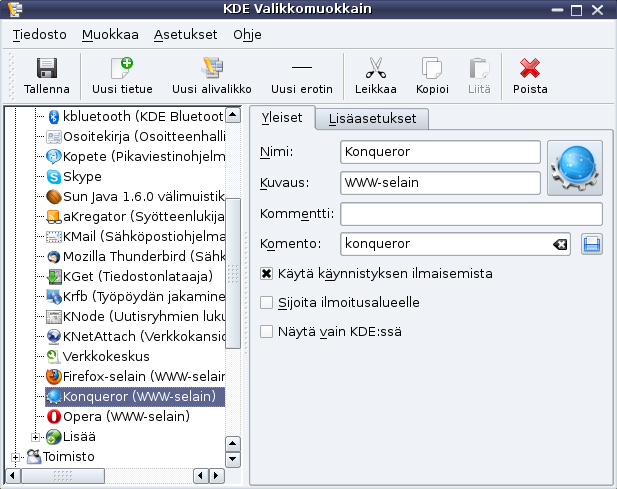Enable the Sijoita ilmoitusalueelle checkbox
This screenshot has height=489, width=617.
(266, 303)
